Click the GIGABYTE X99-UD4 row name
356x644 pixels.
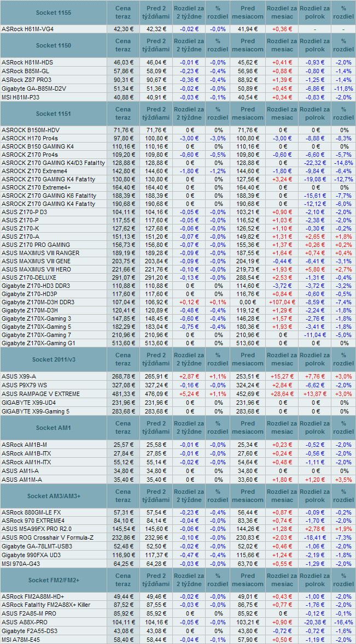point(29,403)
